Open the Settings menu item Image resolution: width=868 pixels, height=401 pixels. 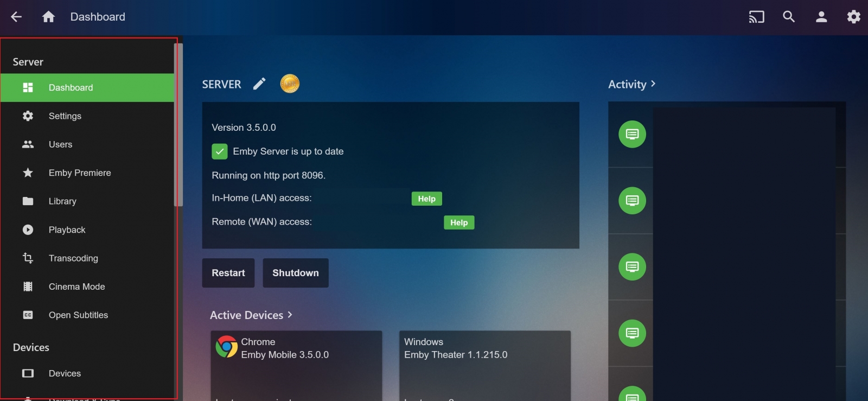point(87,116)
